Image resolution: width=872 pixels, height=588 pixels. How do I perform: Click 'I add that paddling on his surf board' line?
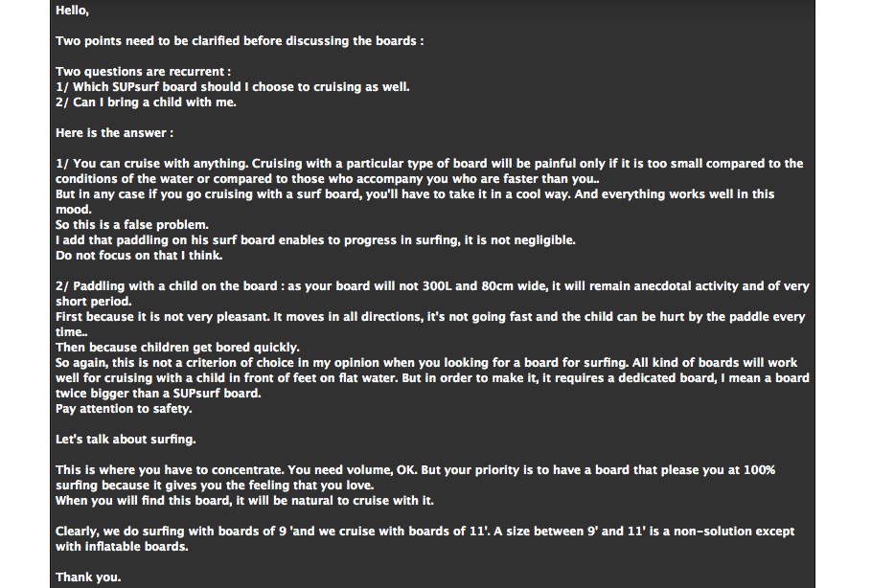[x=315, y=240]
